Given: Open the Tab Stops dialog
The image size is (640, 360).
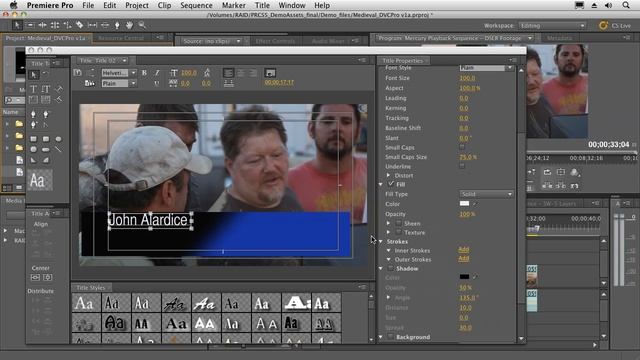Looking at the screenshot, I should 229,83.
